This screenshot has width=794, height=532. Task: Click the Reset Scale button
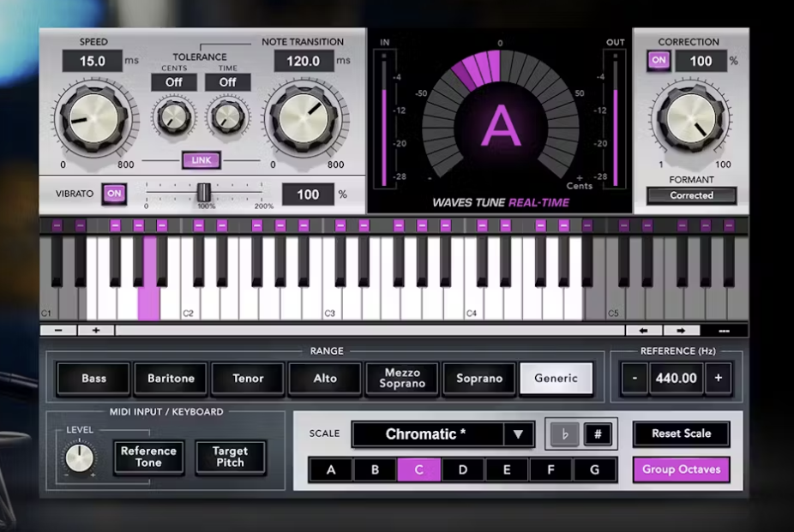click(x=682, y=433)
